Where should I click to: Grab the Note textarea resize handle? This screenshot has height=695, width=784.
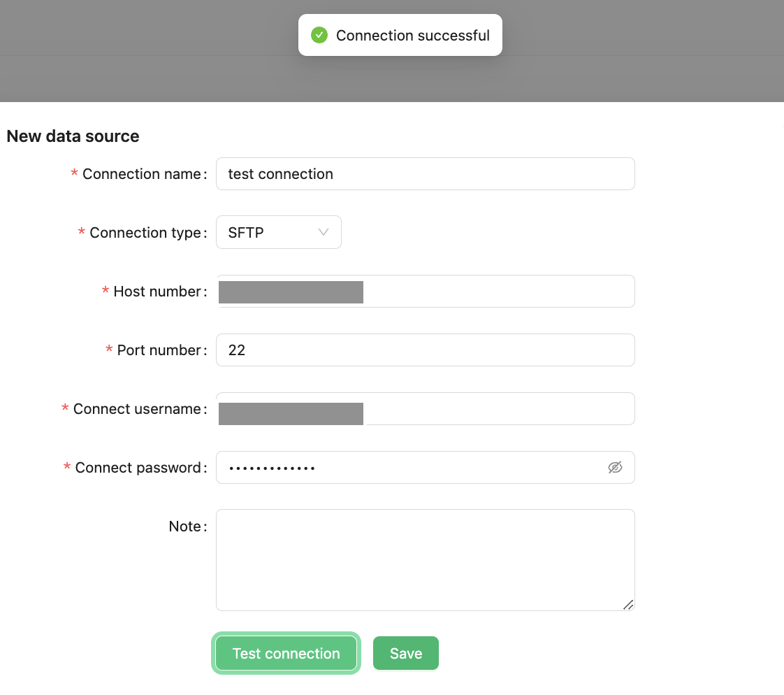628,605
